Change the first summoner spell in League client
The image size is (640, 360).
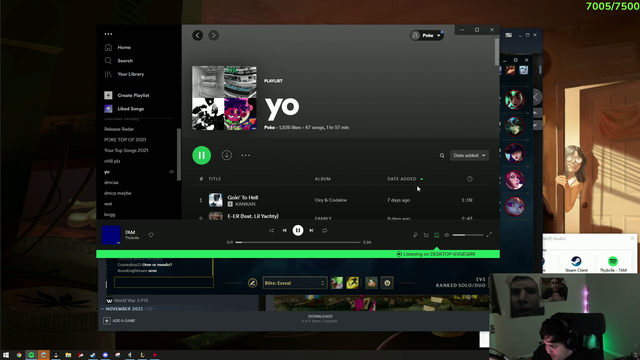337,283
